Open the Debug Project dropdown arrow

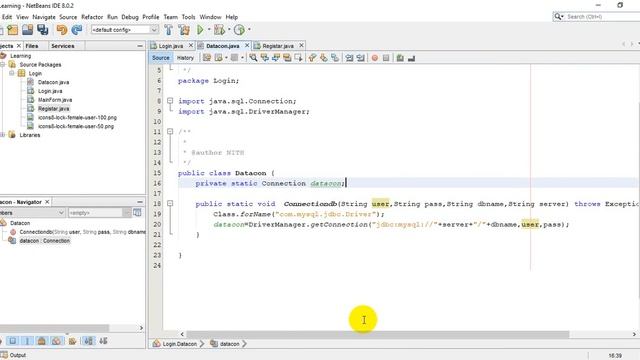click(229, 30)
